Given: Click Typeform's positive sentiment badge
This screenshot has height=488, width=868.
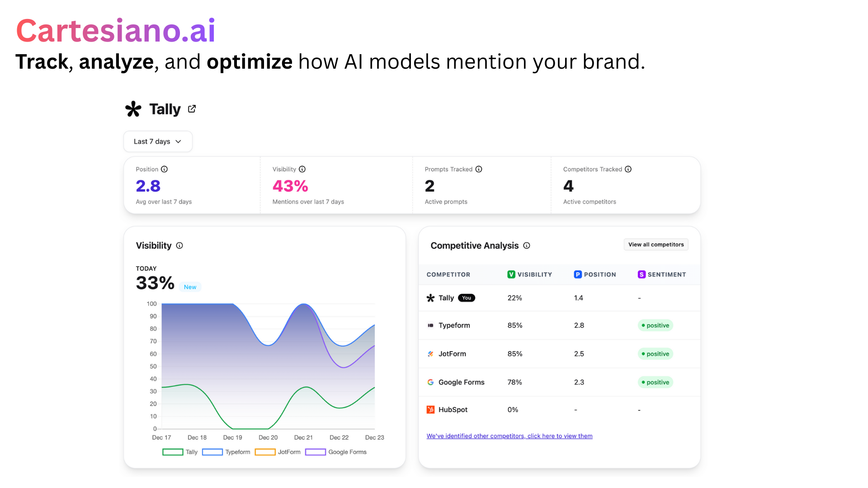Looking at the screenshot, I should [656, 325].
